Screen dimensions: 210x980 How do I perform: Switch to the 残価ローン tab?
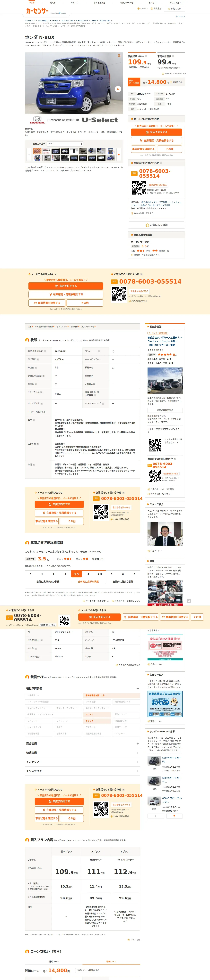pyautogui.click(x=111, y=961)
